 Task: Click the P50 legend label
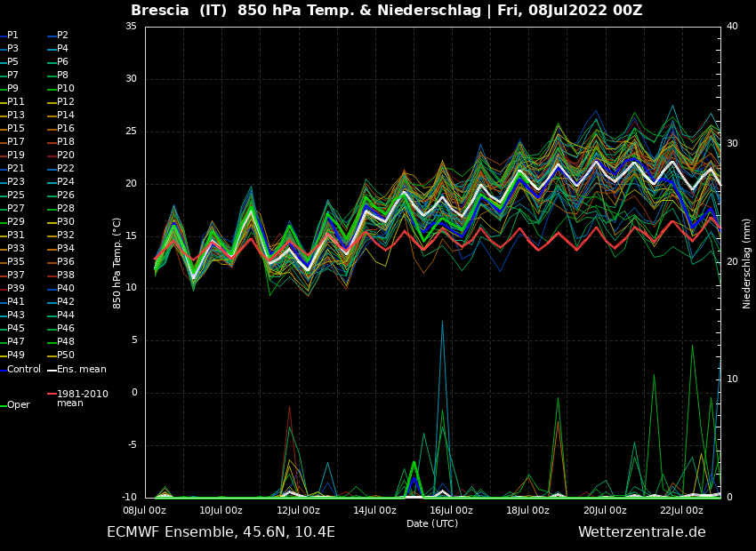(66, 355)
